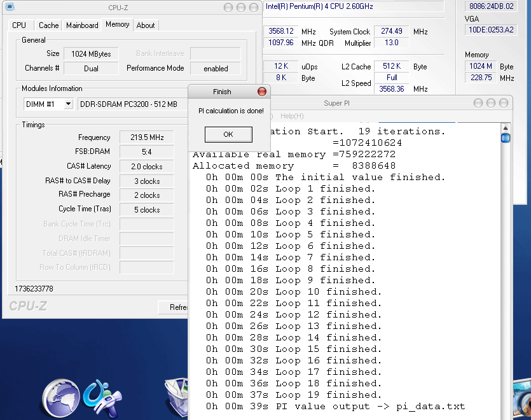Viewport: 531px width, 420px height.
Task: Click the System Clock value 274.49
Action: (x=392, y=31)
